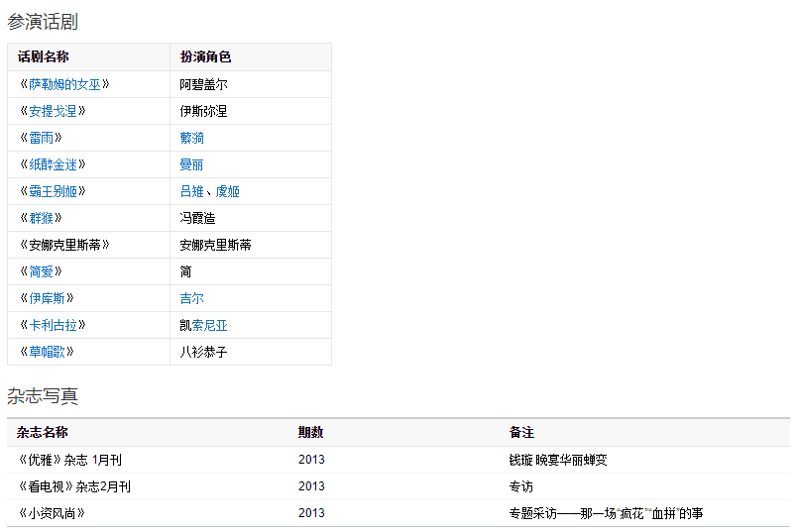Click the 参演话剧 section heading
The height and width of the screenshot is (532, 796).
[43, 21]
